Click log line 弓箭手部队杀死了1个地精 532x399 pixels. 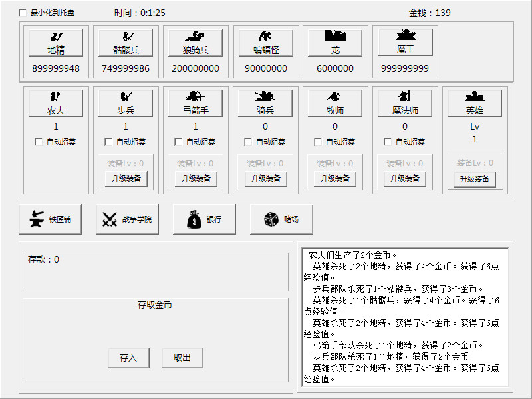(x=398, y=345)
